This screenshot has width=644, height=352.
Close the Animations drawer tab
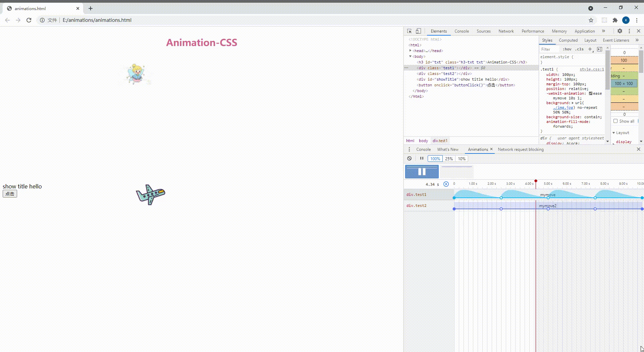coord(491,149)
